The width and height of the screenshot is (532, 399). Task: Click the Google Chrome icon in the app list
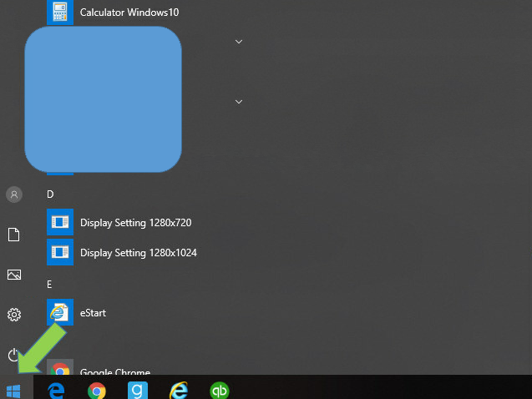tap(60, 367)
